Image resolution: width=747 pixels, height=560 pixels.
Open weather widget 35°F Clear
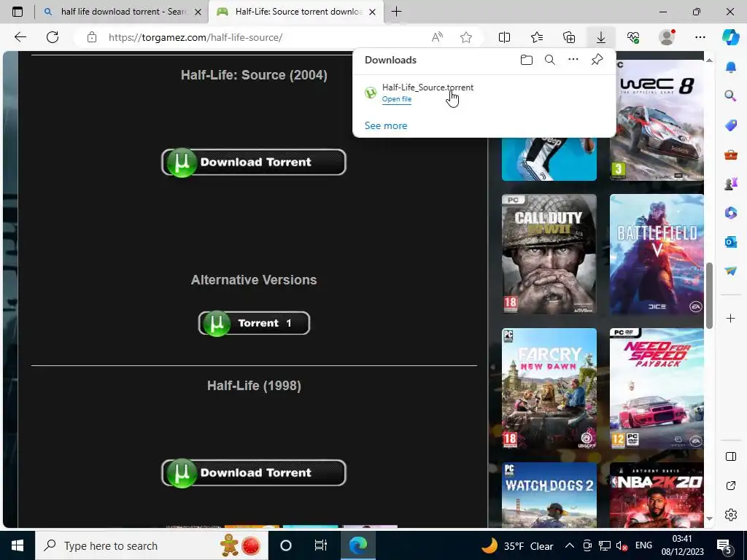click(x=517, y=545)
